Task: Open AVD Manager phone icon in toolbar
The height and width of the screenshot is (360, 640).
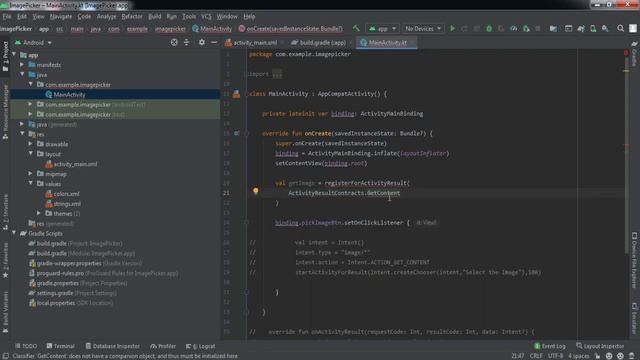Action: 593,29
